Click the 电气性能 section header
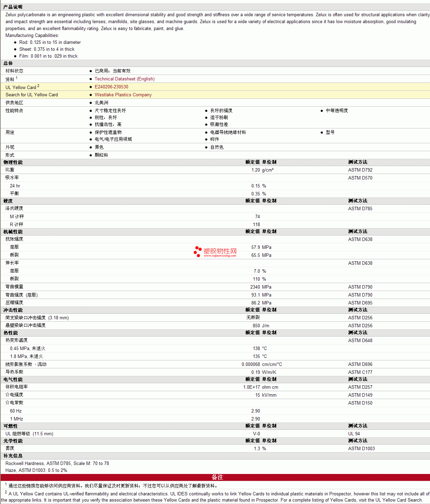The height and width of the screenshot is (504, 430). 13,379
